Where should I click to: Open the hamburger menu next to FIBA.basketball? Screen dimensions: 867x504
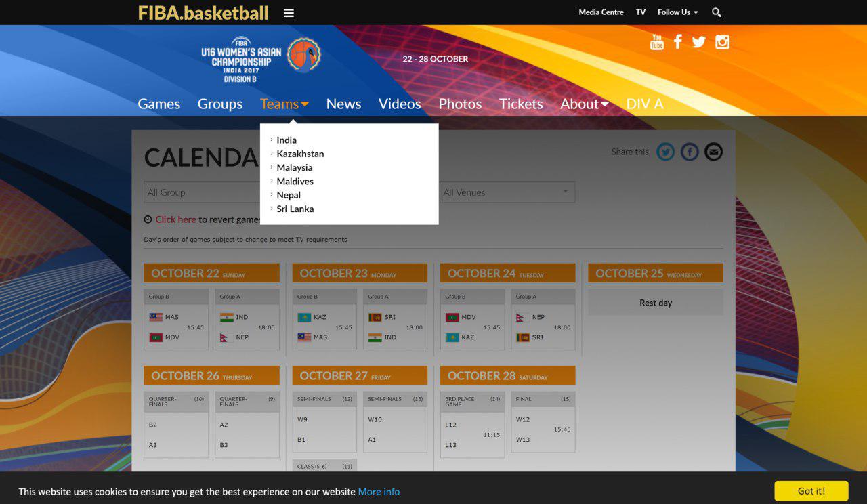tap(289, 13)
